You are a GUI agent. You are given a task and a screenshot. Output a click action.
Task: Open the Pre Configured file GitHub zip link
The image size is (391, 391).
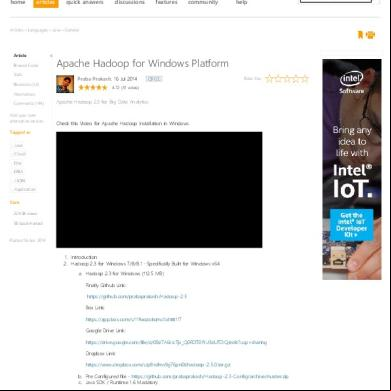(210, 376)
